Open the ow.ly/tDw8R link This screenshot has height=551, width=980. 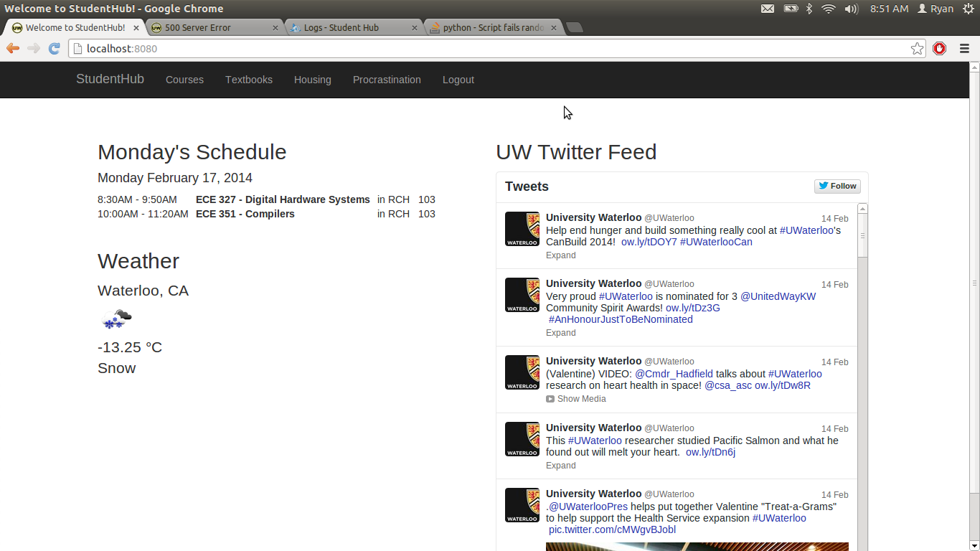tap(783, 385)
